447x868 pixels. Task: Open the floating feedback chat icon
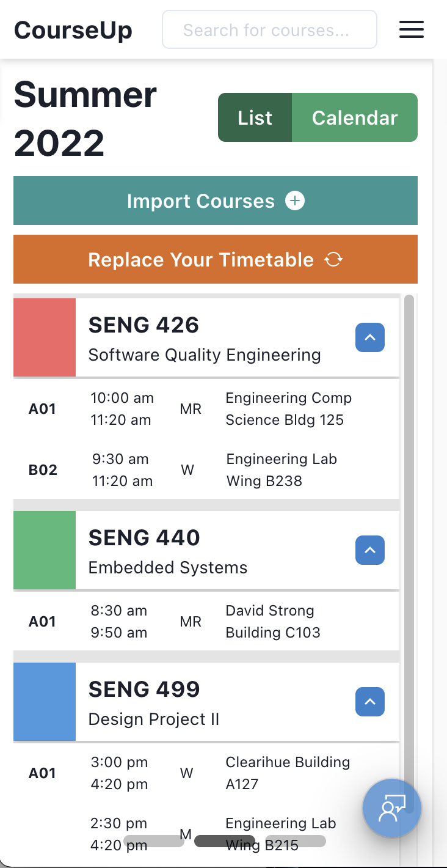(x=391, y=808)
